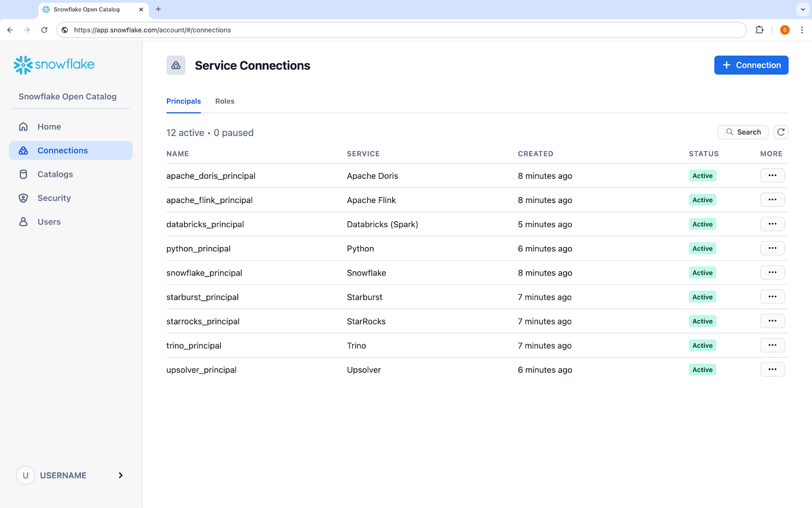Open the Chrome three-dot menu

tap(802, 30)
